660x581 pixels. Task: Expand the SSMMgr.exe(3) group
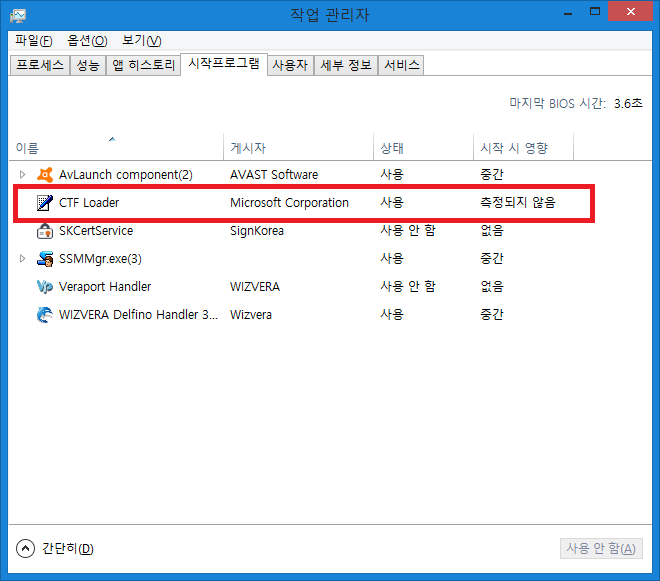(x=22, y=259)
